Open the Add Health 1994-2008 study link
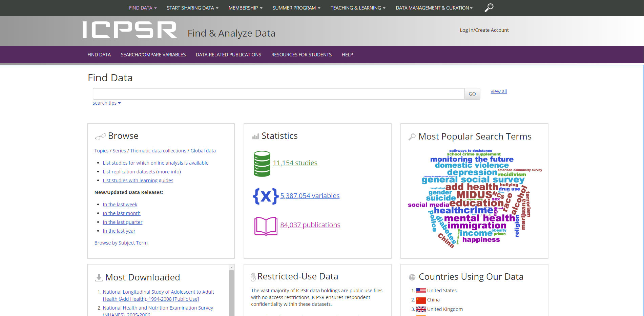Image resolution: width=644 pixels, height=316 pixels. coord(158,295)
